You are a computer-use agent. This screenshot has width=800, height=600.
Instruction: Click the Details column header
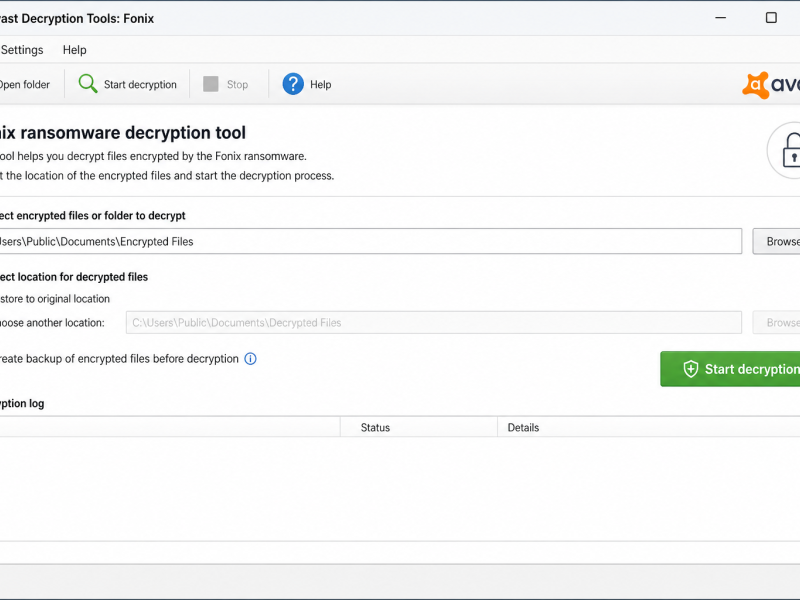[523, 428]
